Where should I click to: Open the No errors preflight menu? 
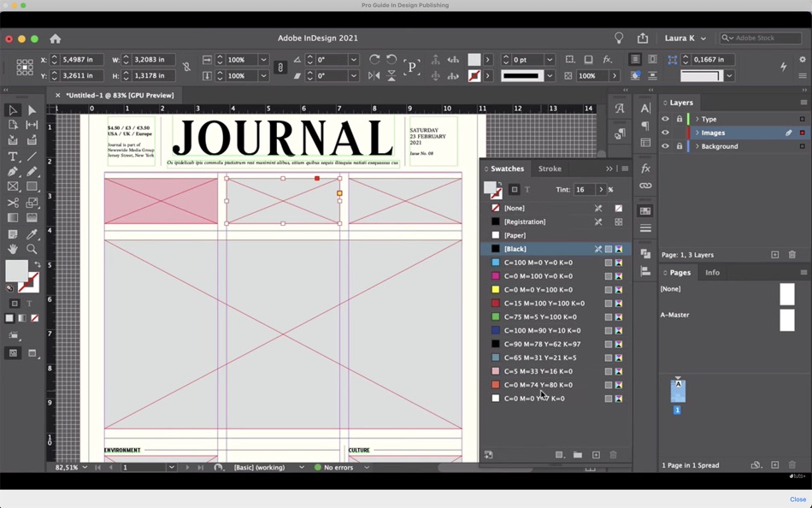(342, 468)
